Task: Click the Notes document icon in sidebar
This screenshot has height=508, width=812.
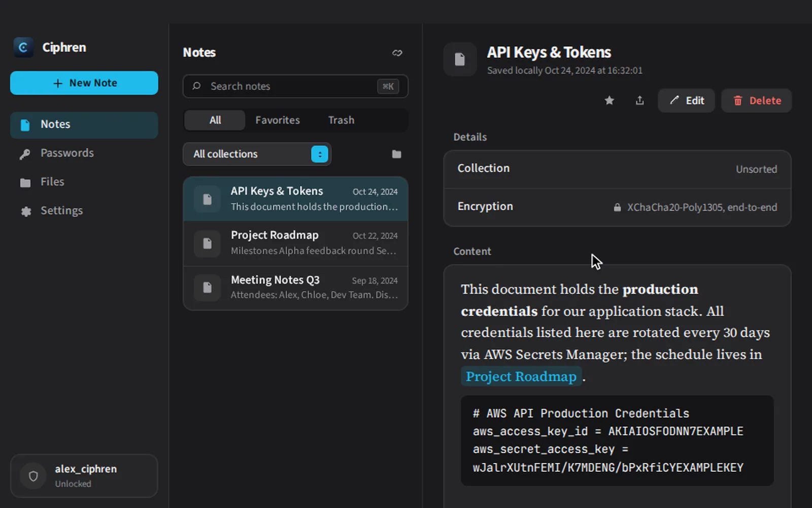Action: tap(25, 125)
